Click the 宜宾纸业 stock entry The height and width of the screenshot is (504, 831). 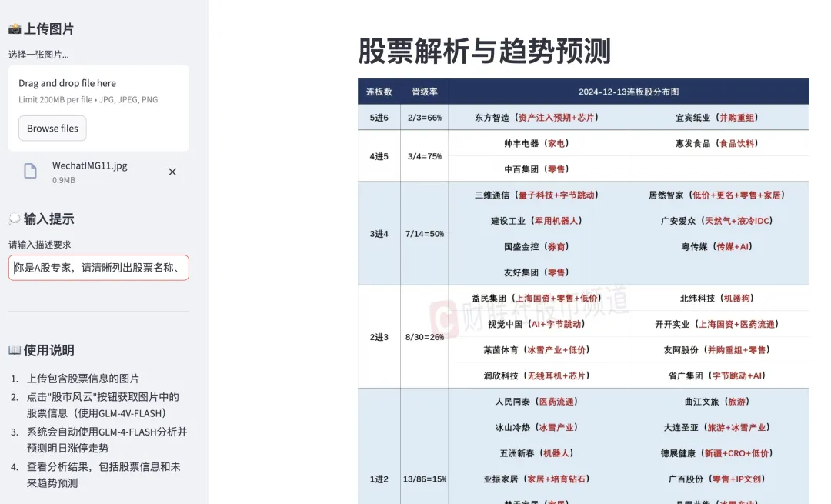717,118
